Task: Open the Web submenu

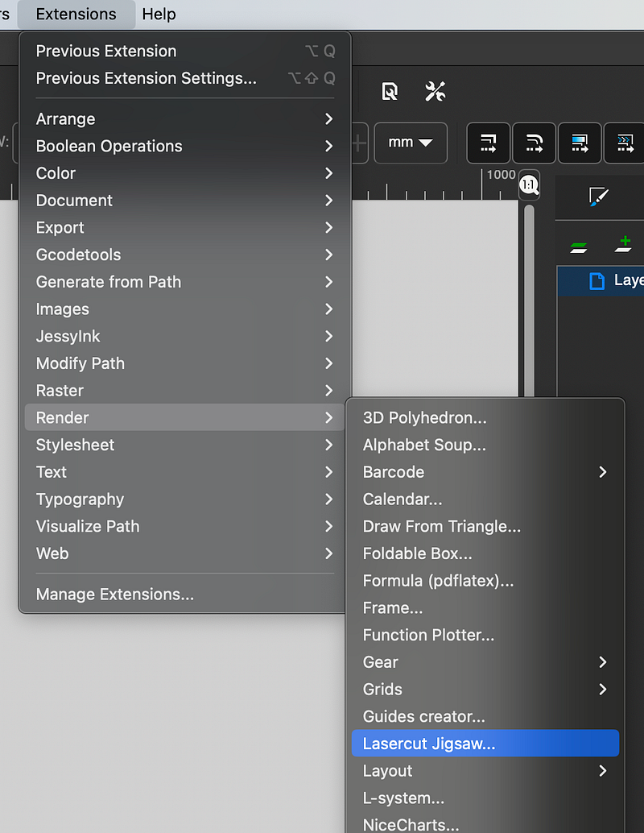Action: pyautogui.click(x=185, y=553)
